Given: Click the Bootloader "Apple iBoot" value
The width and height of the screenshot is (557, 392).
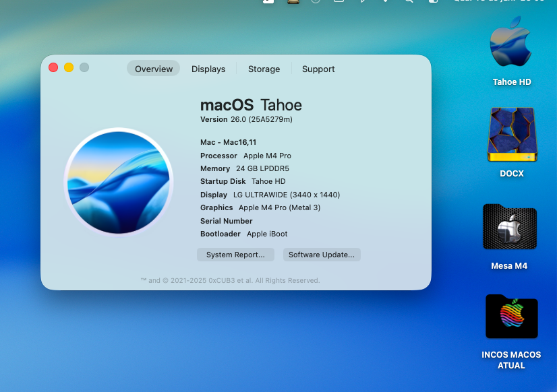Looking at the screenshot, I should pyautogui.click(x=267, y=234).
